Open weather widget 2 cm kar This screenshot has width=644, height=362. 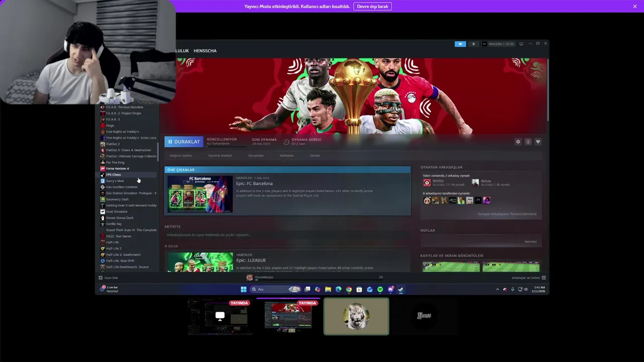point(110,289)
